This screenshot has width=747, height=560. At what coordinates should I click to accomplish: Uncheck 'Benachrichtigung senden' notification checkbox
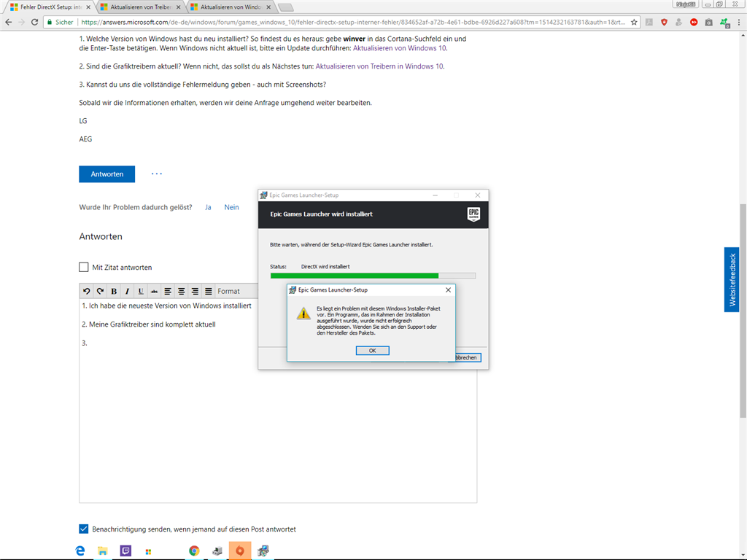pos(84,529)
